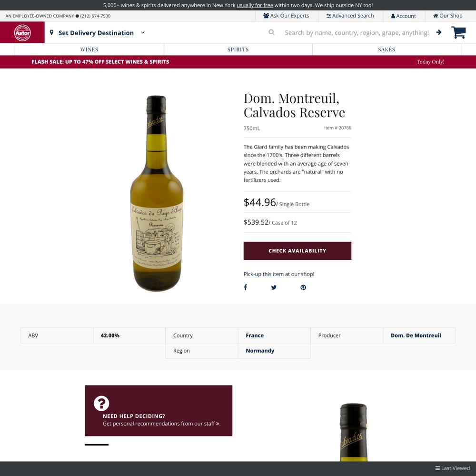Select the 'Item # 20766' text
The width and height of the screenshot is (476, 476).
[337, 128]
